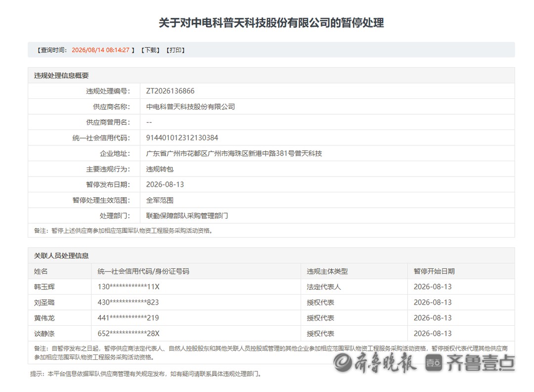Select 授权代表 in 黄伟龙's row
Screen dimensions: 534x392
[320, 318]
